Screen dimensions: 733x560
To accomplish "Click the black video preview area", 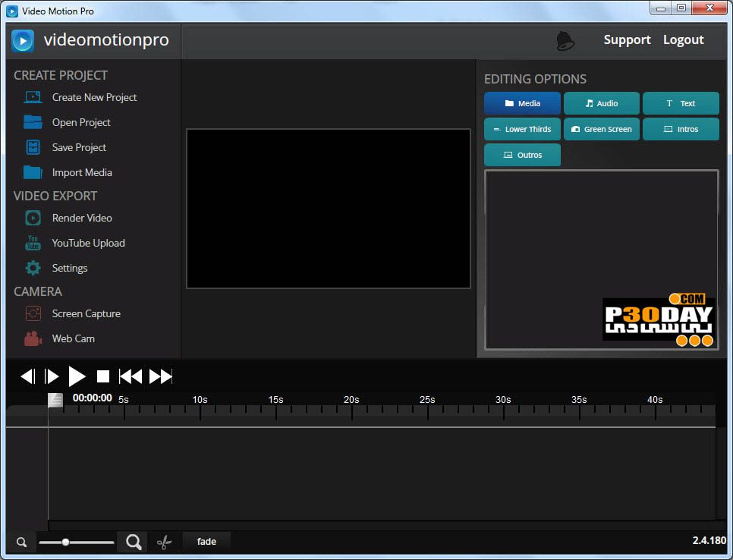I will click(x=328, y=209).
